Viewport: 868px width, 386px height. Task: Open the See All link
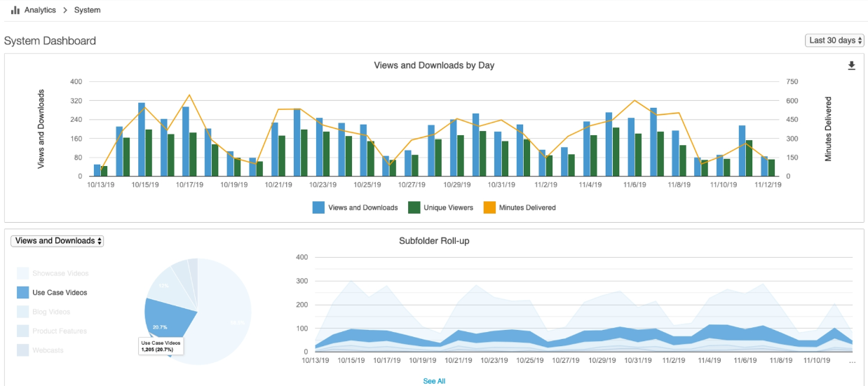click(434, 381)
